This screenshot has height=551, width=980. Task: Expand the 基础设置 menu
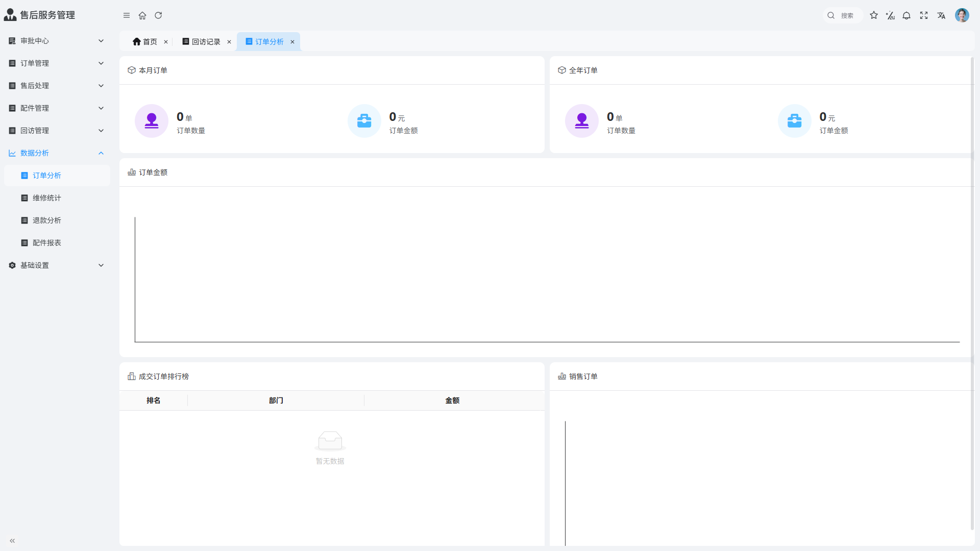[56, 265]
